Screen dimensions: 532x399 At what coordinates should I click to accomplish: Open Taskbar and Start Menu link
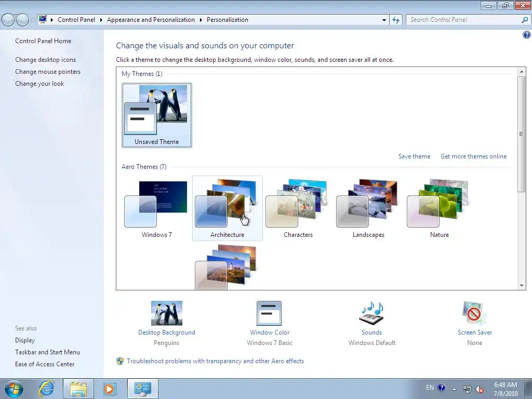pos(47,352)
